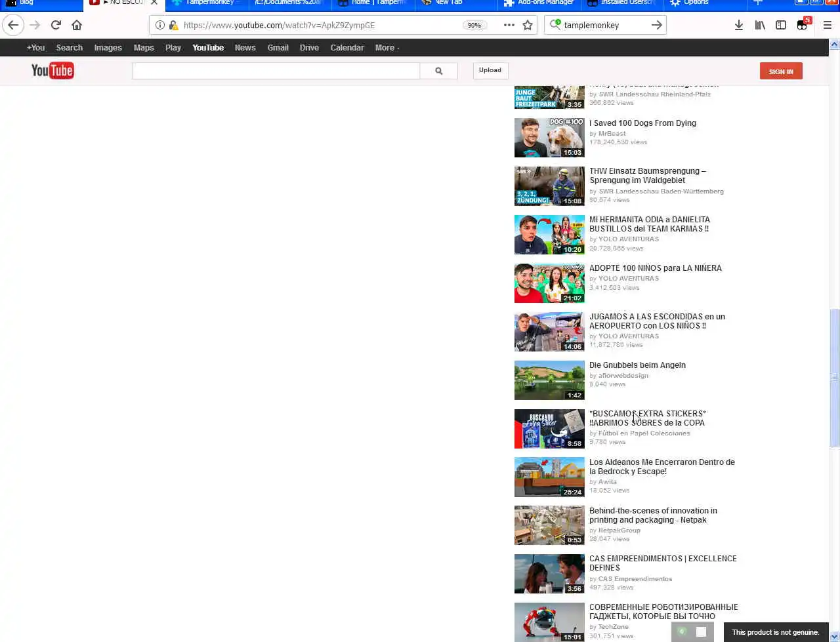Screen dimensions: 840x642
Task: Open the Tampermonkey extension icon with badge
Action: pyautogui.click(x=803, y=24)
